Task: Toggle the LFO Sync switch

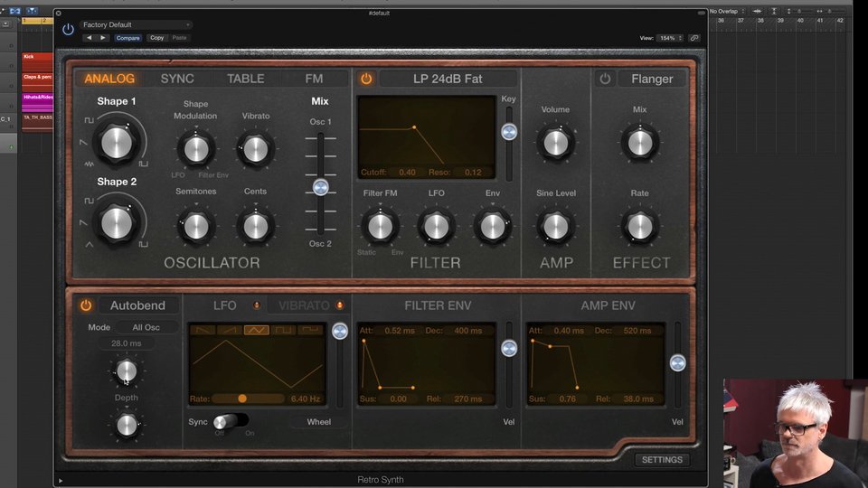Action: (x=230, y=422)
